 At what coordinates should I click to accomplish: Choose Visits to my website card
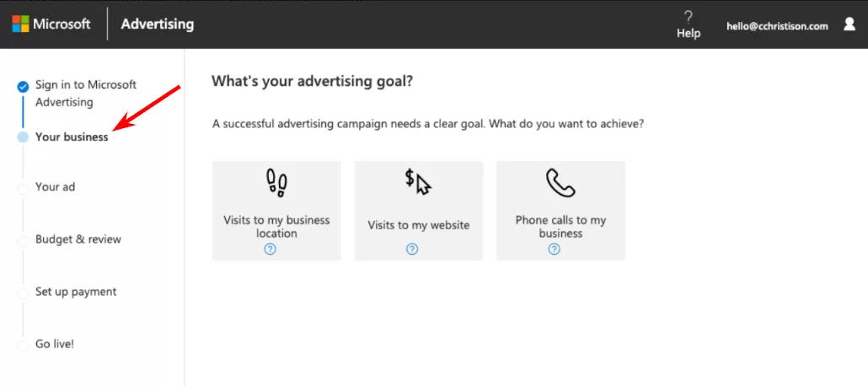[419, 211]
